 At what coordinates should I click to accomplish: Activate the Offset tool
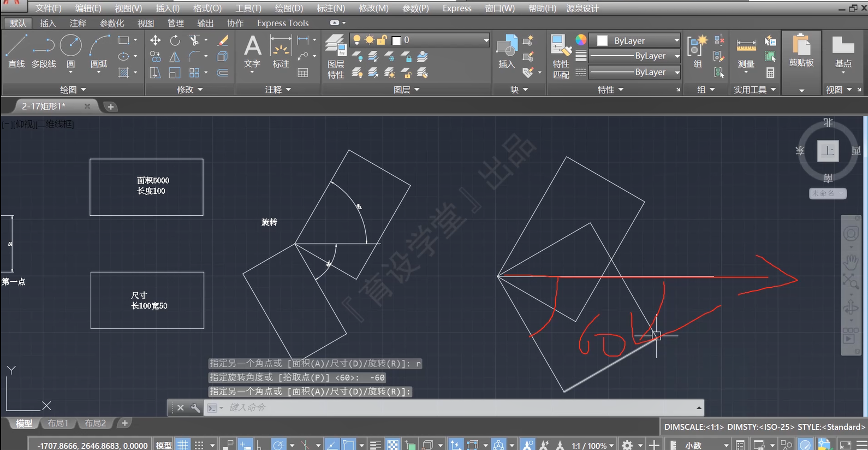[223, 73]
